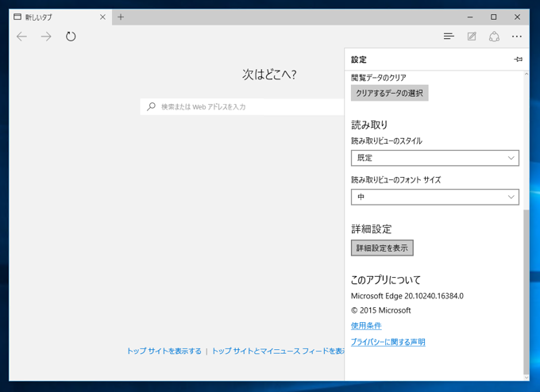Open the Hub icon in the toolbar

449,37
